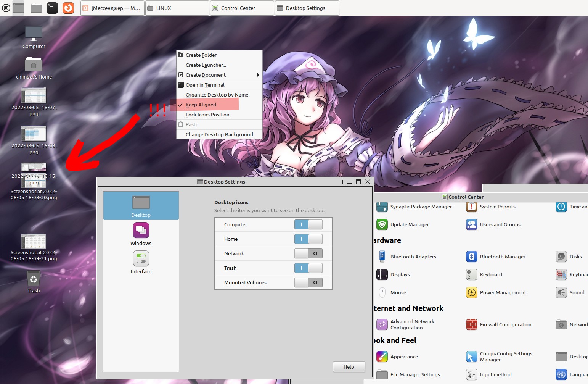
Task: Select the Computer icon on the desktop
Action: pyautogui.click(x=34, y=37)
